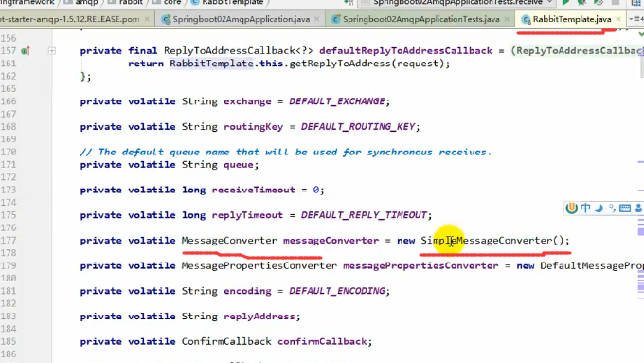Expand the folded code block at line 157
The height and width of the screenshot is (363, 644).
click(52, 51)
